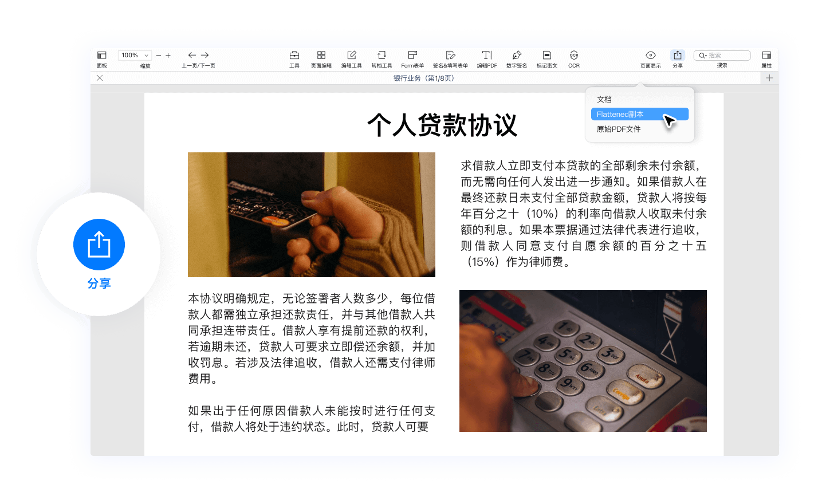
Task: Select the 签名&填写表单 tool
Action: (x=450, y=56)
